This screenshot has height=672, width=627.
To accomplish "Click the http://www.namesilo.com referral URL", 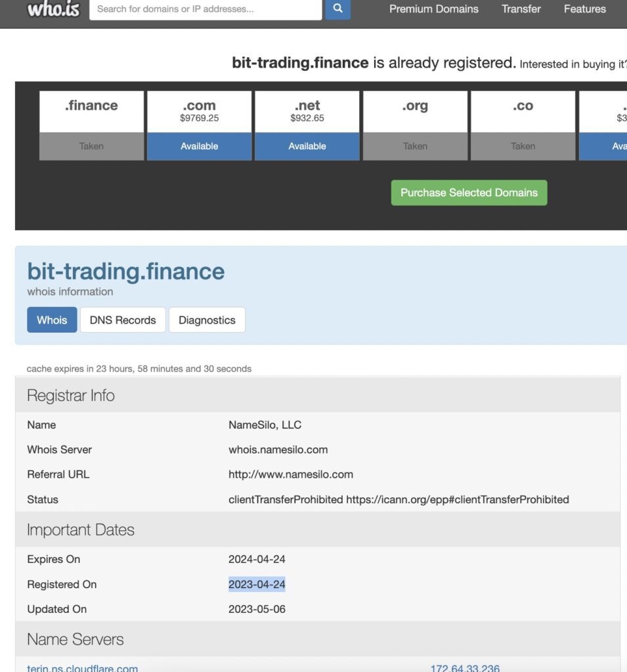I will tap(291, 474).
